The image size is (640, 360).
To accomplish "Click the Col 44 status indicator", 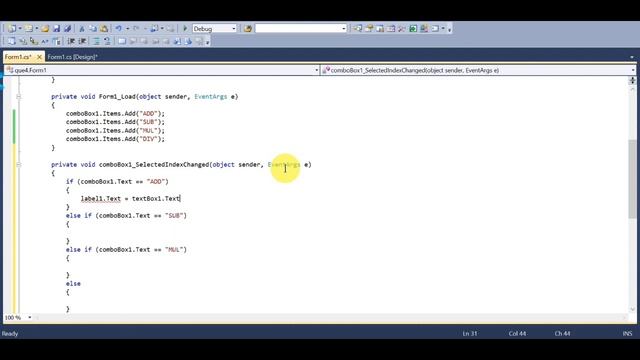I will (517, 333).
